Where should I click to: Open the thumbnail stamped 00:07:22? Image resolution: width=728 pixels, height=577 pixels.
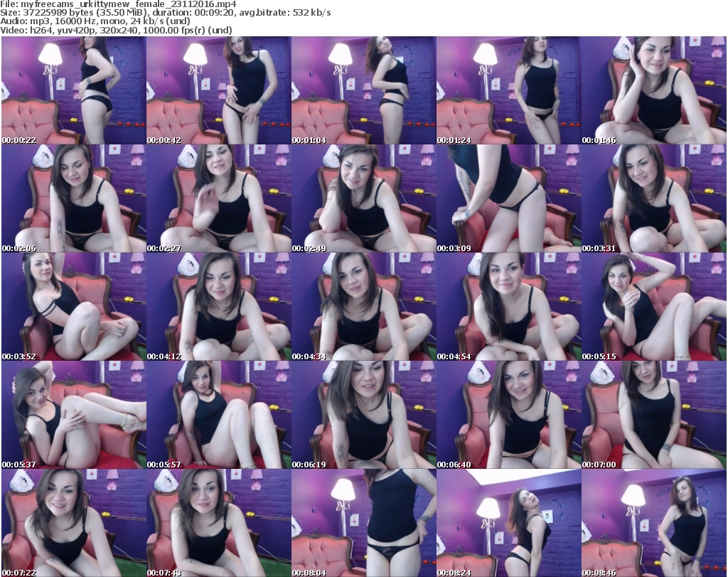pos(74,523)
